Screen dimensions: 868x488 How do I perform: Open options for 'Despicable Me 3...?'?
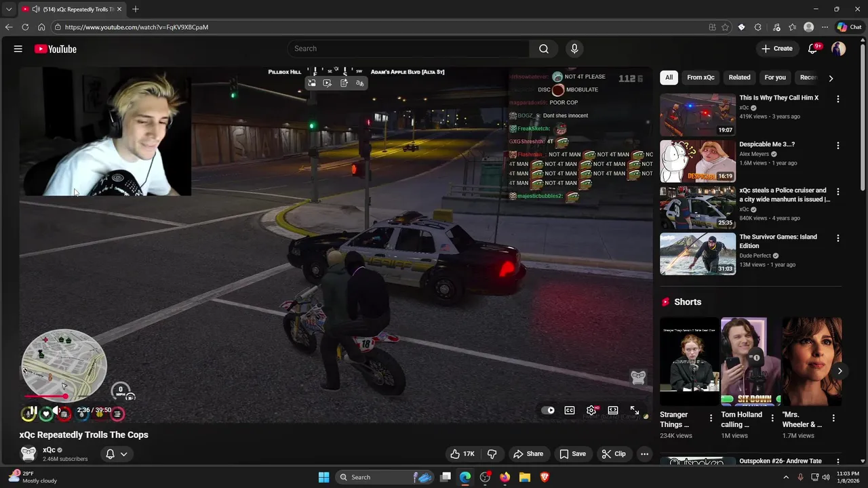(x=838, y=146)
